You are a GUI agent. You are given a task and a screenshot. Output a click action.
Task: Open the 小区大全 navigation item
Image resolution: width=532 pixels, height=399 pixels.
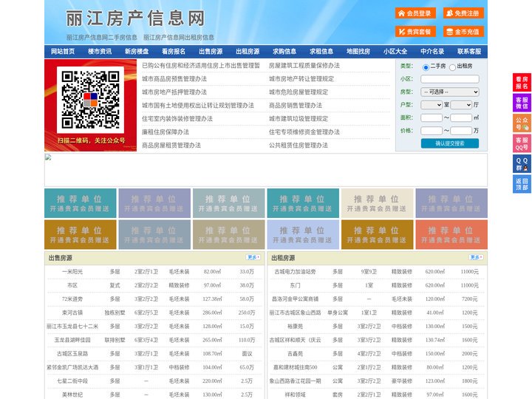pyautogui.click(x=395, y=52)
